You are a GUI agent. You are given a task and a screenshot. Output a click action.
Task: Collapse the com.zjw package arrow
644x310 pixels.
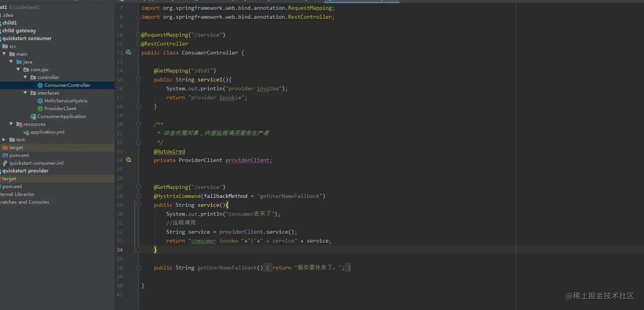[x=18, y=69]
